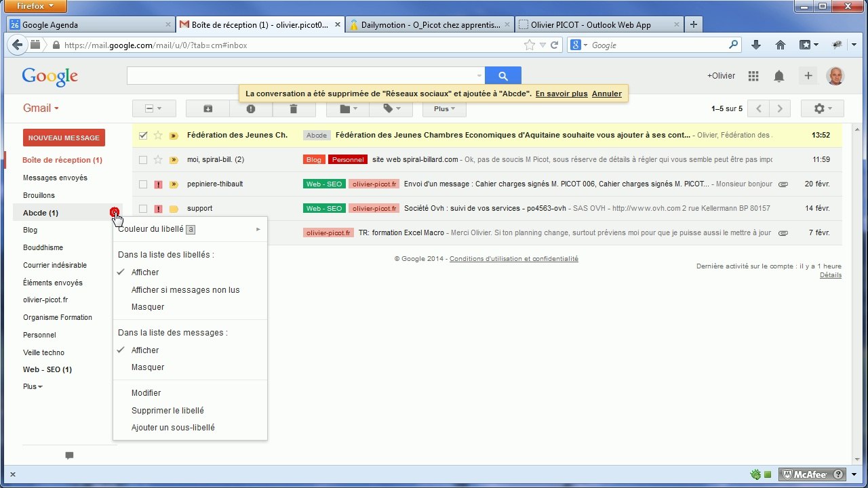
Task: Go to newer messages arrow
Action: coord(759,108)
